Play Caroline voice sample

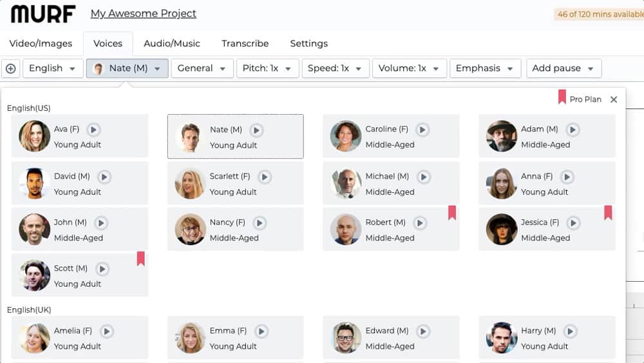coord(422,130)
